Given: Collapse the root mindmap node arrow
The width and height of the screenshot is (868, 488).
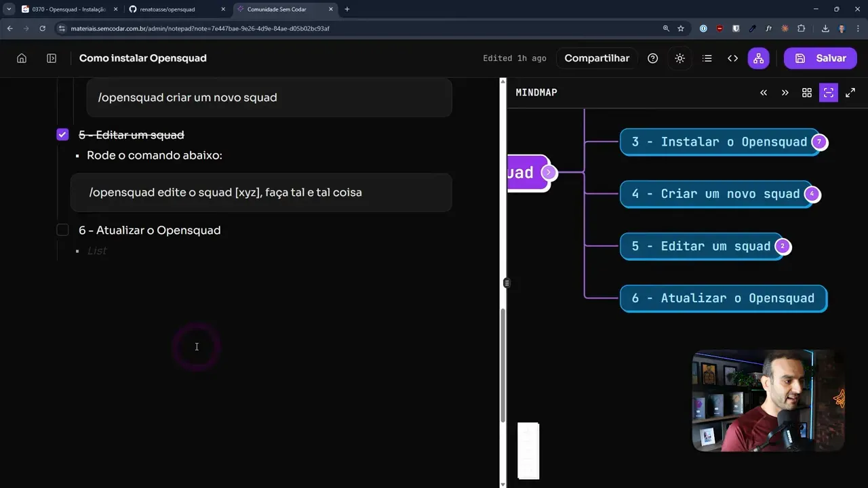Looking at the screenshot, I should pyautogui.click(x=549, y=173).
